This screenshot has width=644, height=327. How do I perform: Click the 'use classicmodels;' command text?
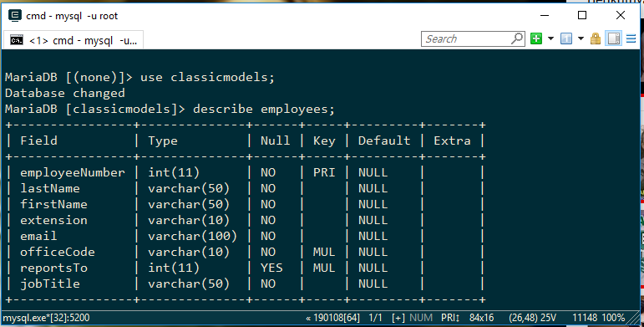pos(207,77)
